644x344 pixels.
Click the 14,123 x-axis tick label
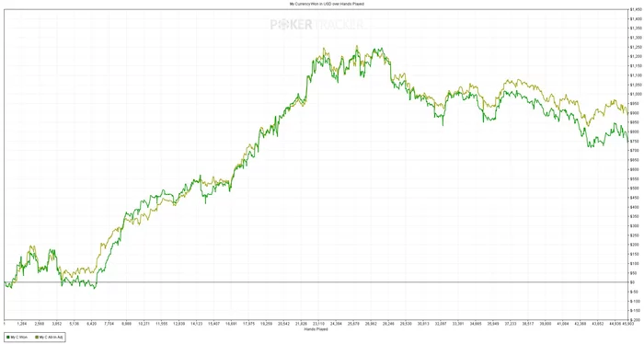[196, 324]
